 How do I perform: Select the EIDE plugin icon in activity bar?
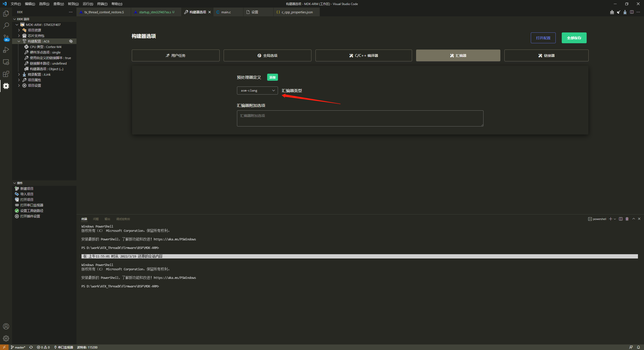point(6,86)
